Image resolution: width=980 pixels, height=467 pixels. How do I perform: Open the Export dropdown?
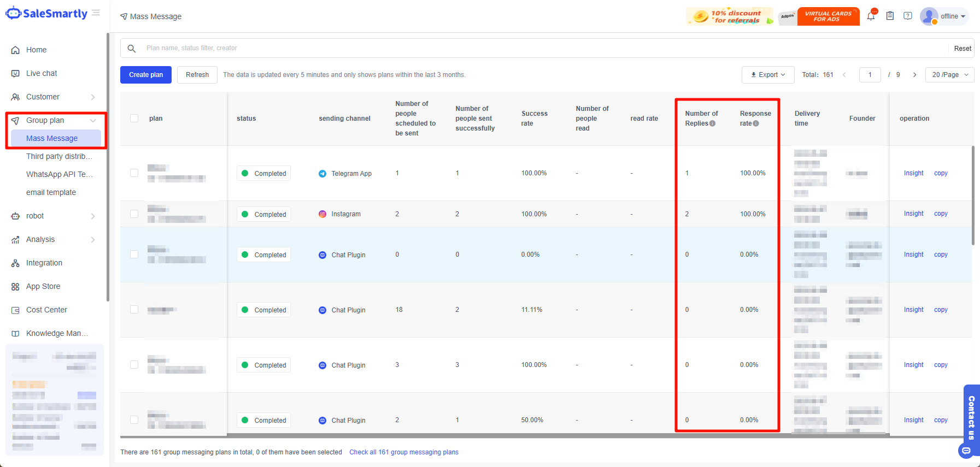pyautogui.click(x=767, y=75)
